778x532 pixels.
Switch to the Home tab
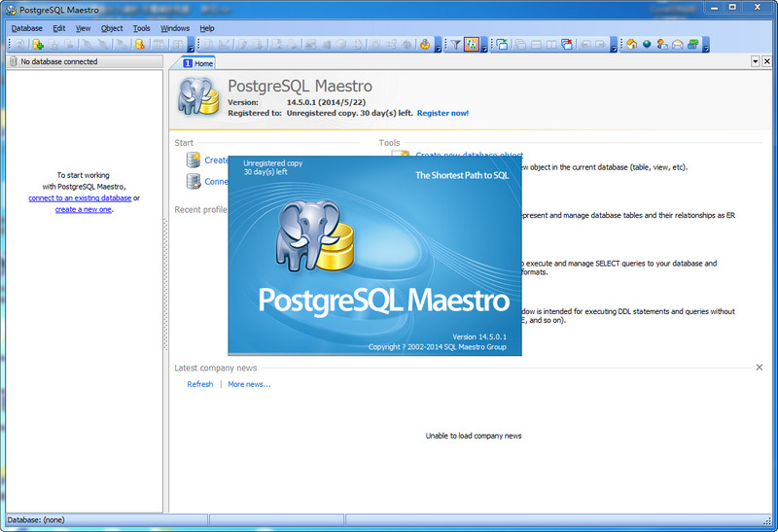pos(197,63)
